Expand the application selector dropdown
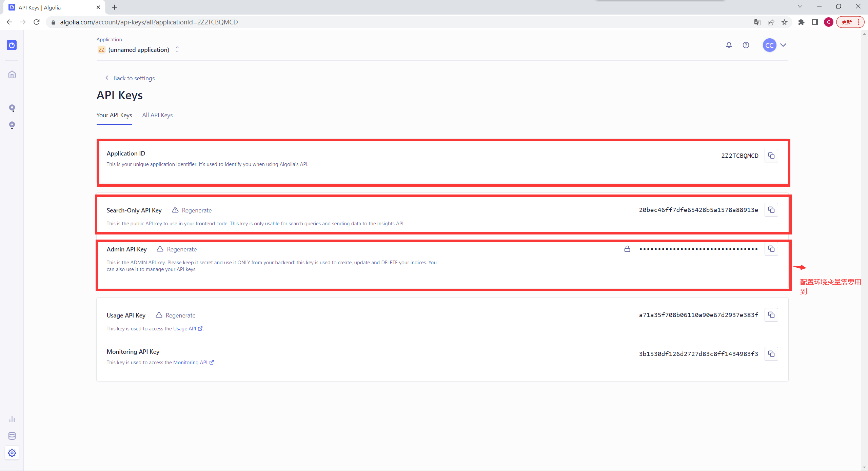The height and width of the screenshot is (471, 868). point(177,50)
